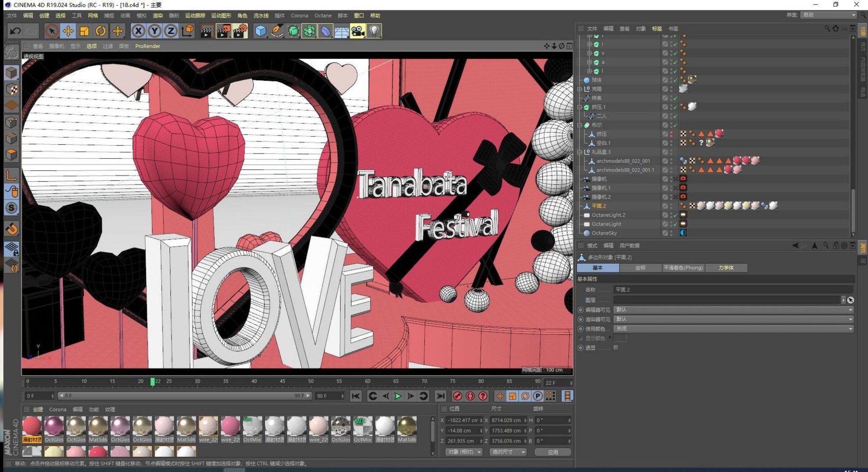Activate the Rotate tool
This screenshot has height=472, width=868.
click(101, 31)
